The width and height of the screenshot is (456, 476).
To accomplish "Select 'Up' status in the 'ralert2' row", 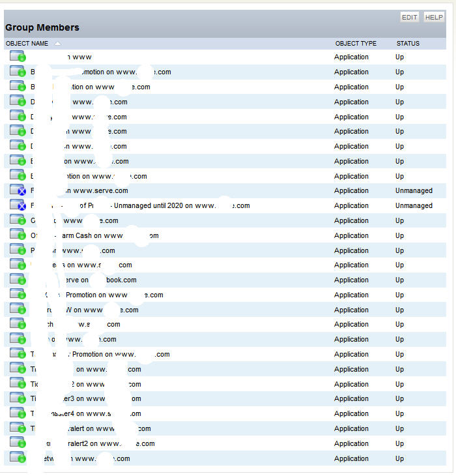I will (399, 443).
